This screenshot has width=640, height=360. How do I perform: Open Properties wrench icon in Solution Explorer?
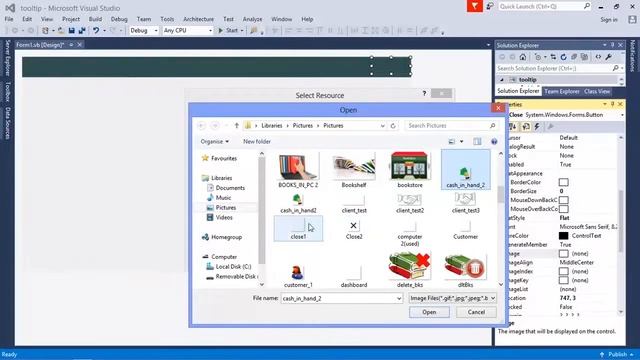(609, 57)
